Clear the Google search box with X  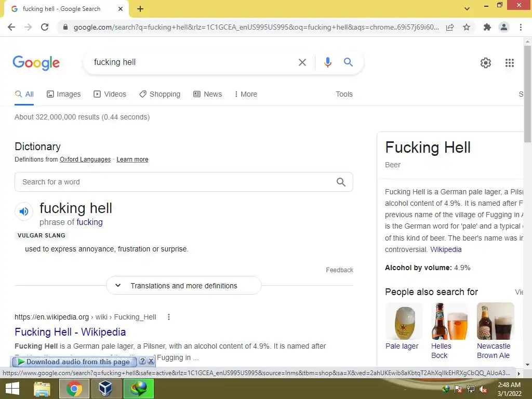[302, 62]
